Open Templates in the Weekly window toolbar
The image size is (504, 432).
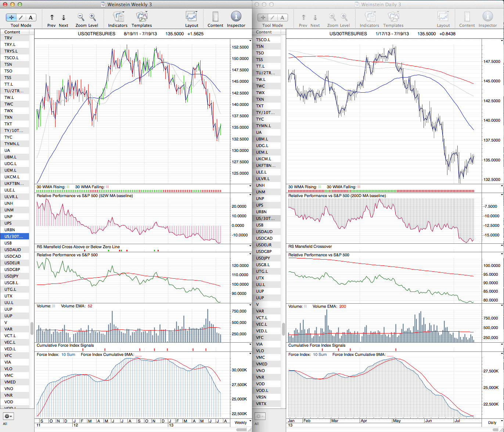click(141, 17)
